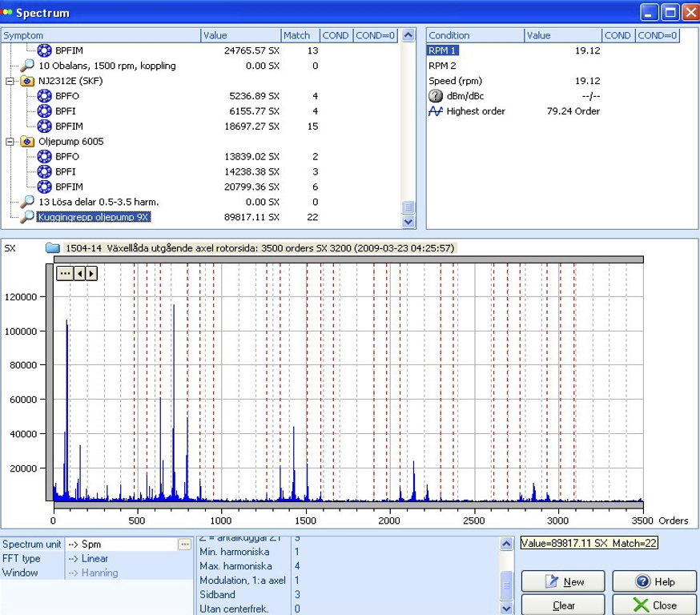700x615 pixels.
Task: Collapse the NJ2312E (SKF) tree node
Action: point(10,82)
